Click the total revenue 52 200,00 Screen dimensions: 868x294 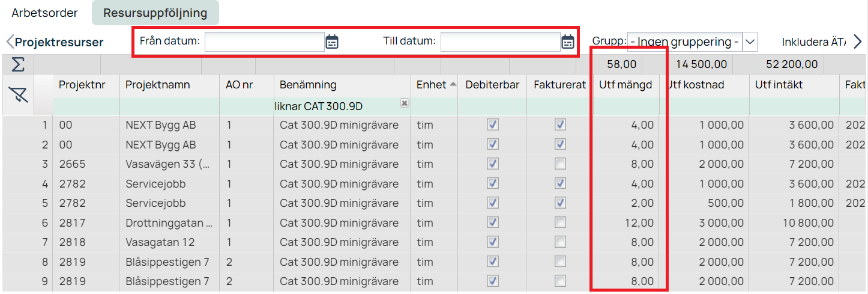pos(791,64)
